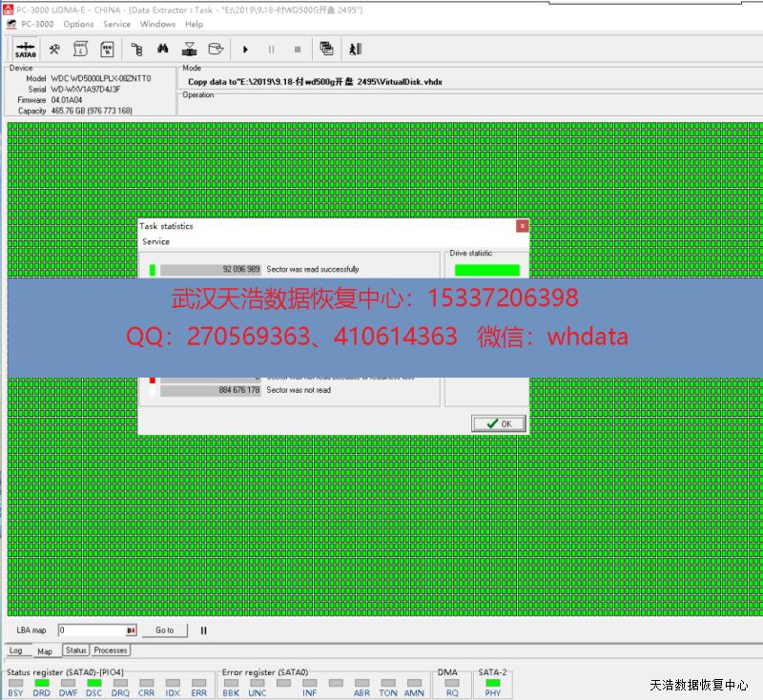Close the Task statistics dialog
This screenshot has width=763, height=700.
pos(522,226)
